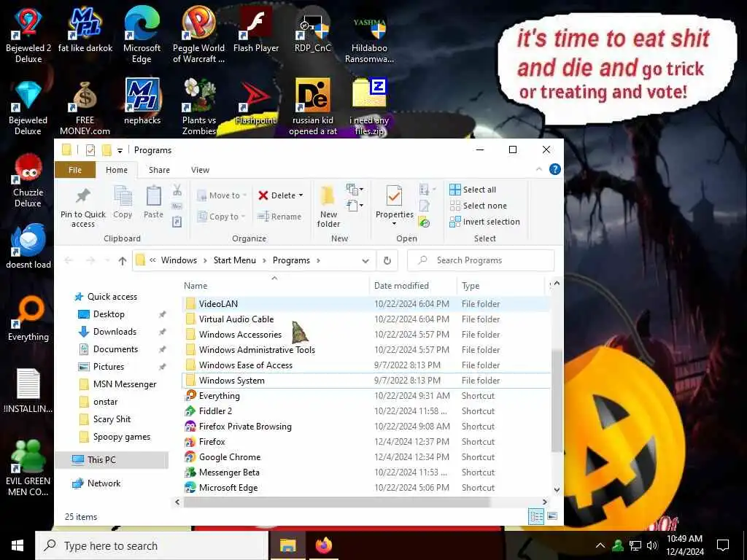Select Microsoft Edge shortcut in list
Screen dimensions: 747x560
pyautogui.click(x=365, y=488)
